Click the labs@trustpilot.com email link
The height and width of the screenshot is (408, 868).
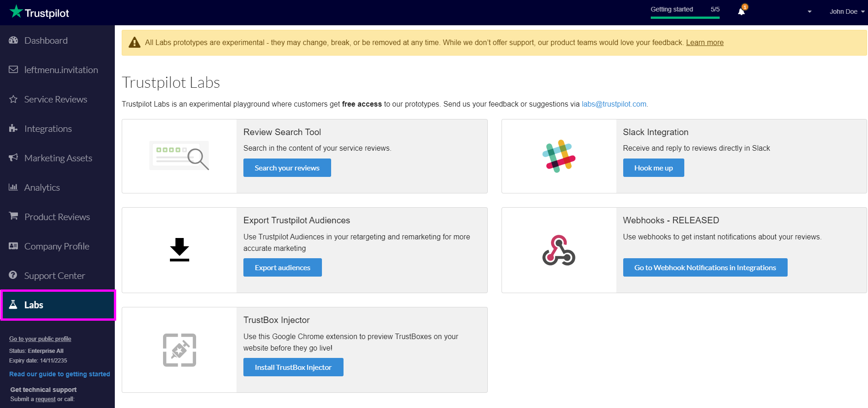tap(614, 104)
